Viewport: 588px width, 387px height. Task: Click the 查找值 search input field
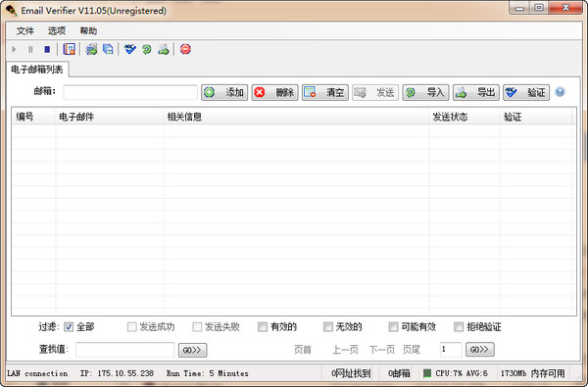[x=124, y=350]
